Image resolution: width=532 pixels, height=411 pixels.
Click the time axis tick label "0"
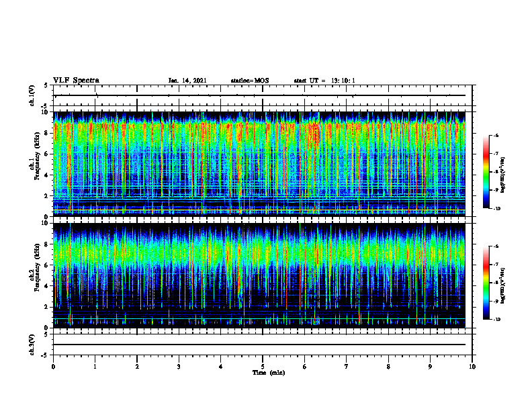[53, 367]
